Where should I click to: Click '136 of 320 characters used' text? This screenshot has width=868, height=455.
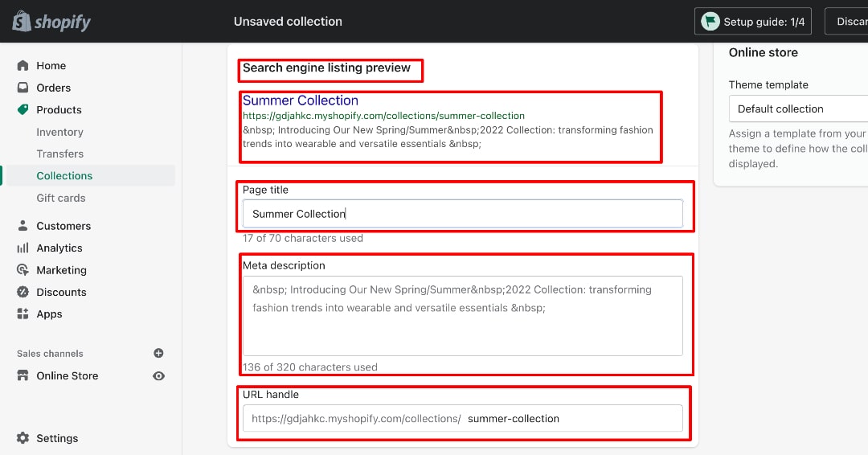pos(310,367)
